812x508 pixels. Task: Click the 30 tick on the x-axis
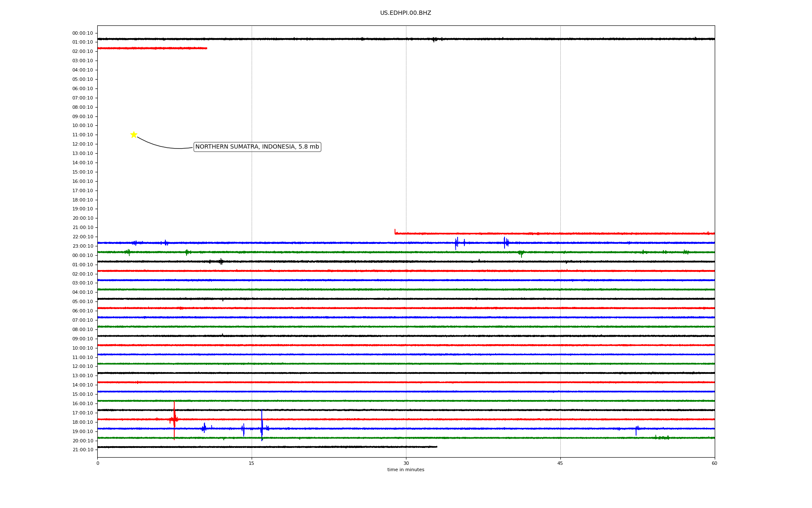[406, 463]
